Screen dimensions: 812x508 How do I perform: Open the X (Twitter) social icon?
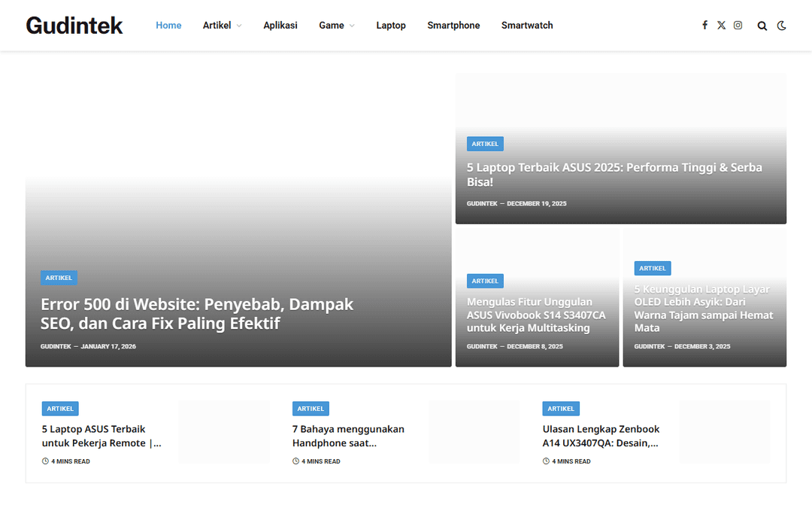tap(721, 25)
